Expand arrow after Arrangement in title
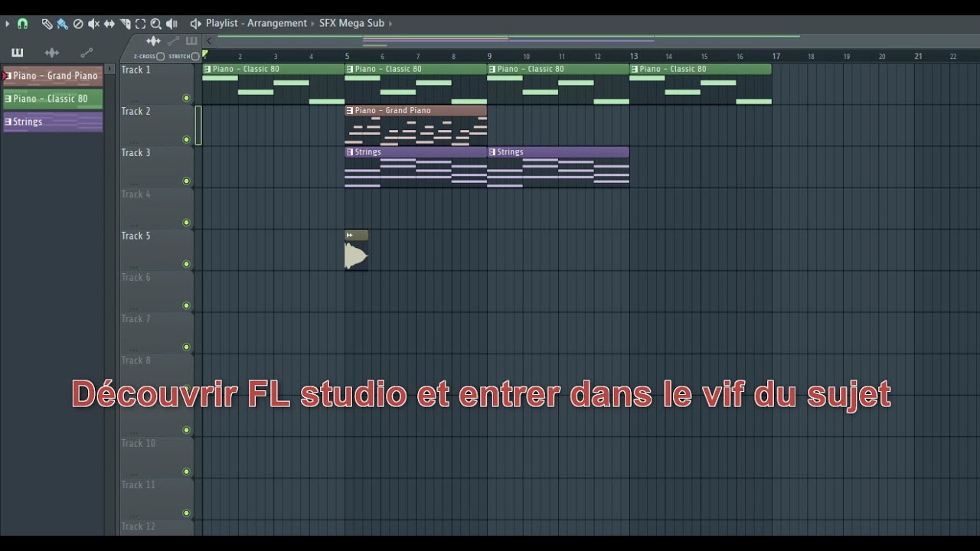 tap(312, 24)
